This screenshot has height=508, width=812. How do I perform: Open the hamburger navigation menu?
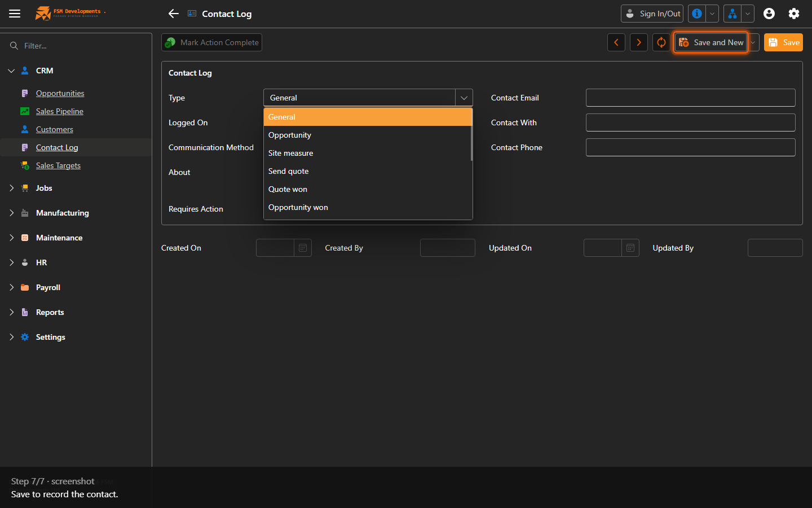click(15, 14)
